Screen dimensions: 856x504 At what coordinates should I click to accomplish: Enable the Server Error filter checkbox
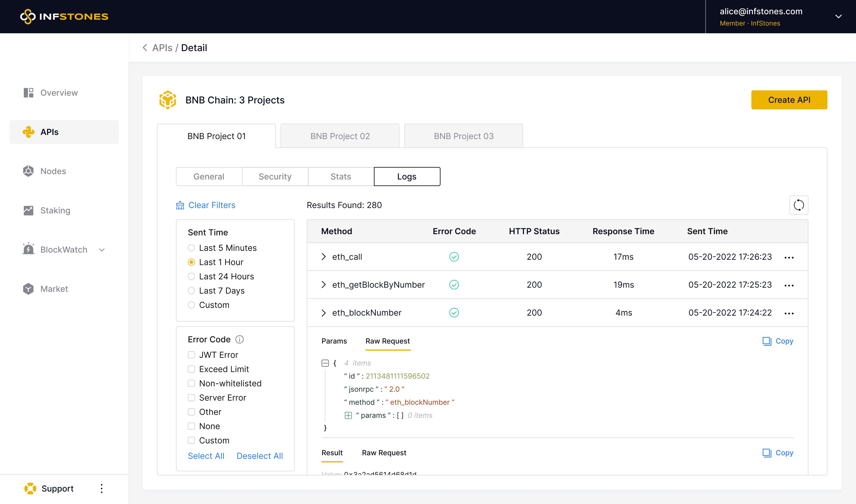[192, 398]
